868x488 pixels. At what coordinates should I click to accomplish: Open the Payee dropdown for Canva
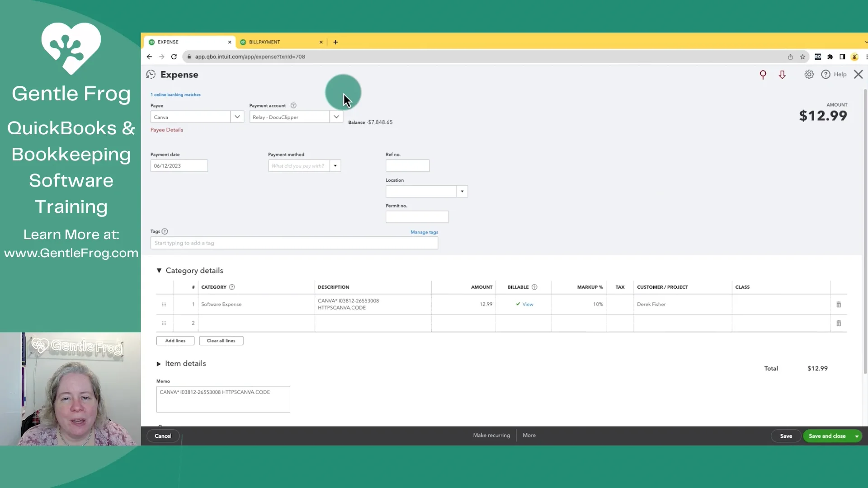pos(237,117)
